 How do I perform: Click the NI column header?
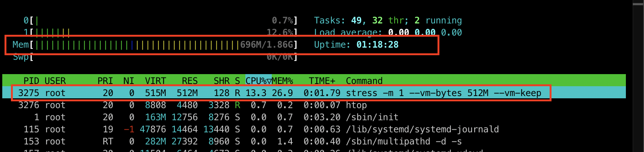click(129, 81)
